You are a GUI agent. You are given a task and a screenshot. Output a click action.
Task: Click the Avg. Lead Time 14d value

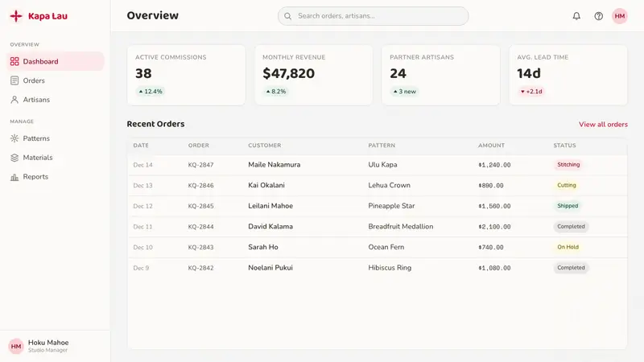(x=529, y=73)
